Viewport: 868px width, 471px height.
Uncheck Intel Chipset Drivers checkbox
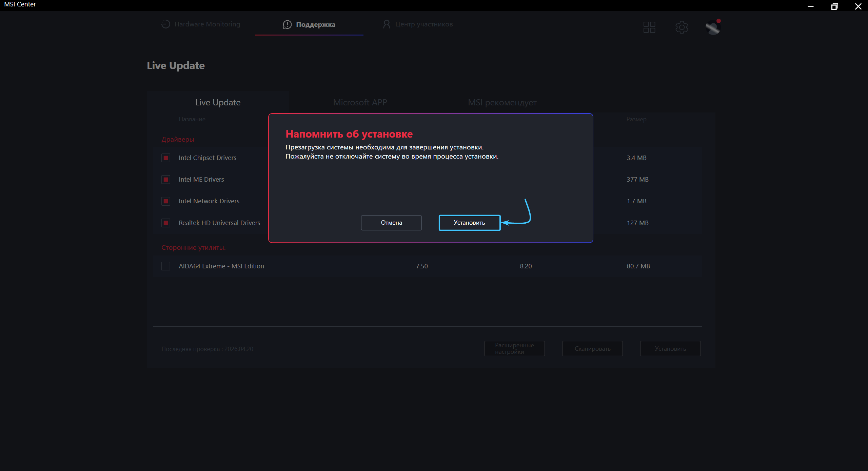pyautogui.click(x=166, y=158)
